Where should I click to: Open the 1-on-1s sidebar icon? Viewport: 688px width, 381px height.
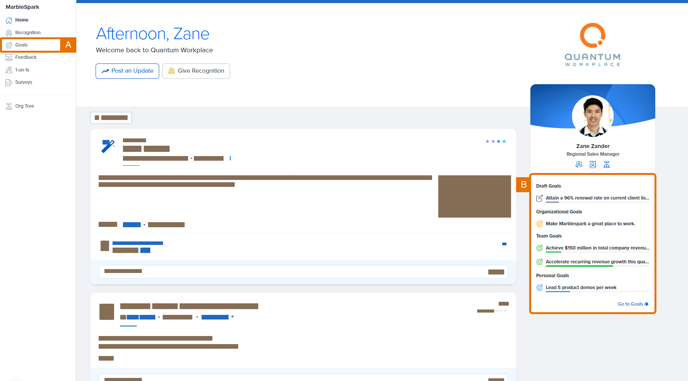9,70
